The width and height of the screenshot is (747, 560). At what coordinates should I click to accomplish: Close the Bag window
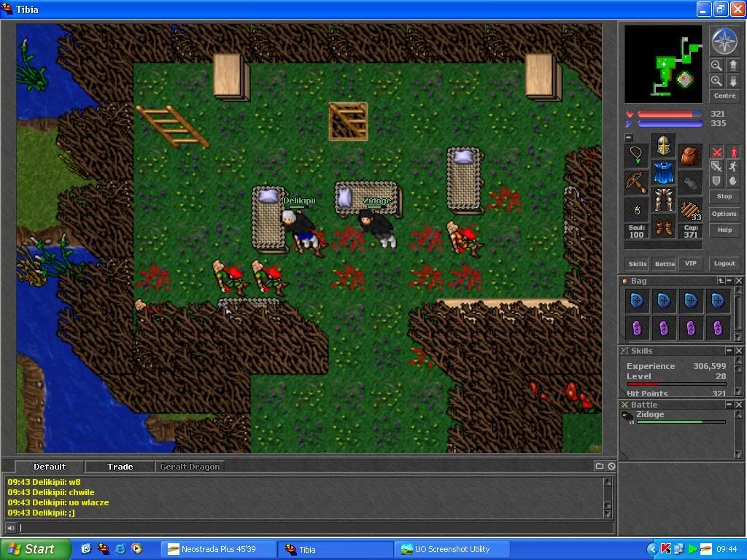738,281
